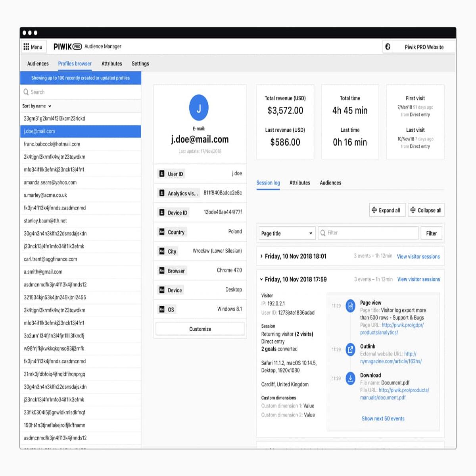Click the Browser attribute icon
Screen dimensions: 476x476
tap(162, 271)
